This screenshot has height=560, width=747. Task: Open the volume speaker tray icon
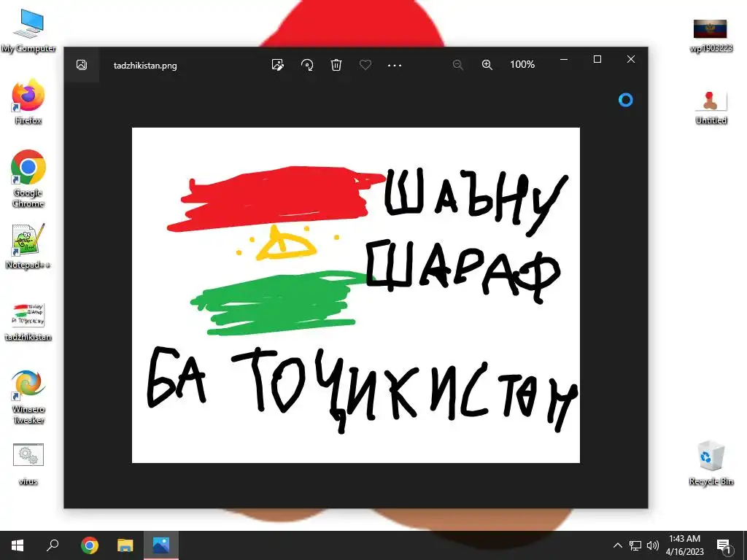(x=653, y=545)
